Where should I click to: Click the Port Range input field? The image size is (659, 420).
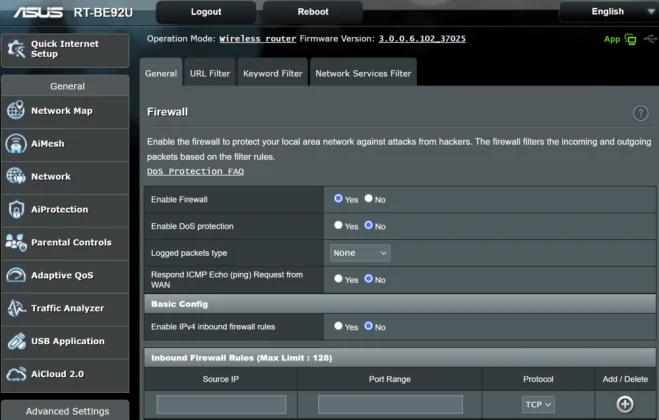[390, 404]
